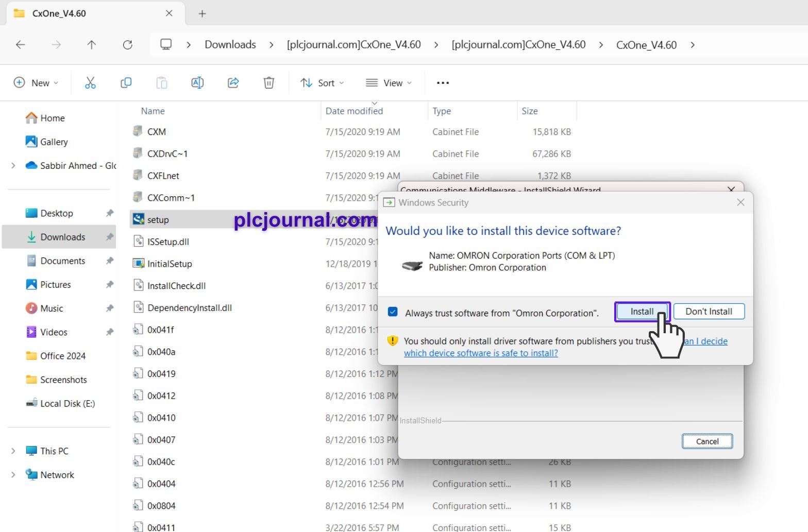
Task: Toggle Always trust Omron Corporation checkbox
Action: click(393, 312)
